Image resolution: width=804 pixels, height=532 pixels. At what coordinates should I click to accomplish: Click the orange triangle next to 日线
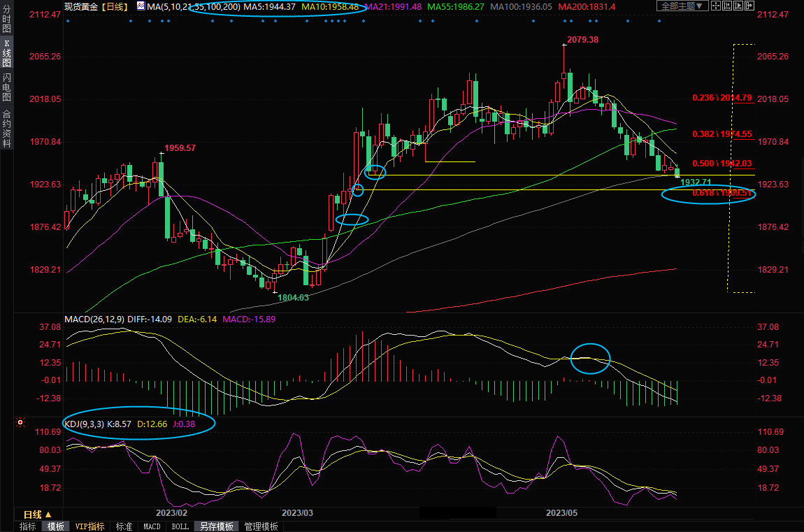click(48, 514)
